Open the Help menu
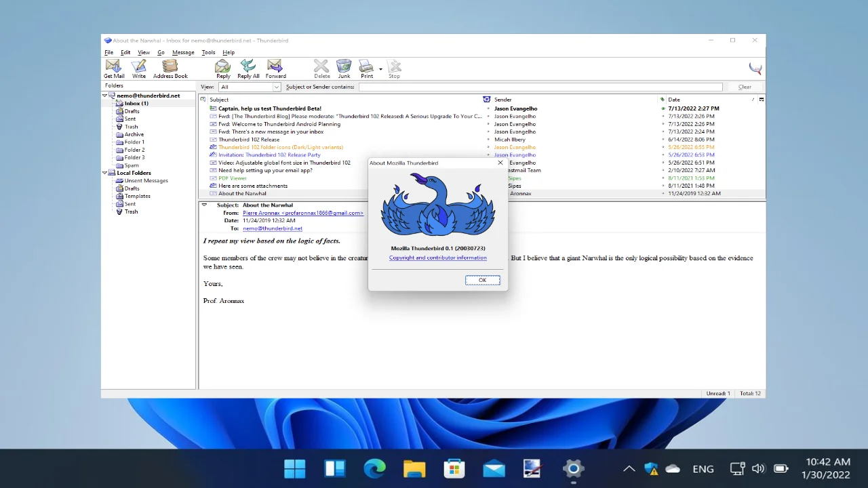The width and height of the screenshot is (868, 488). tap(229, 52)
